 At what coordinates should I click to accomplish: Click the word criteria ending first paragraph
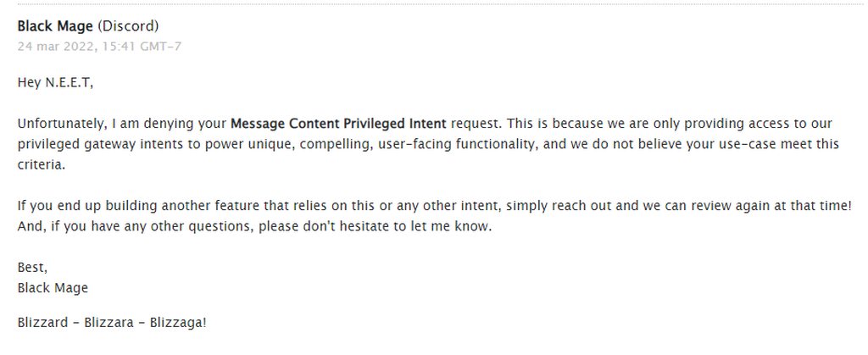point(38,166)
